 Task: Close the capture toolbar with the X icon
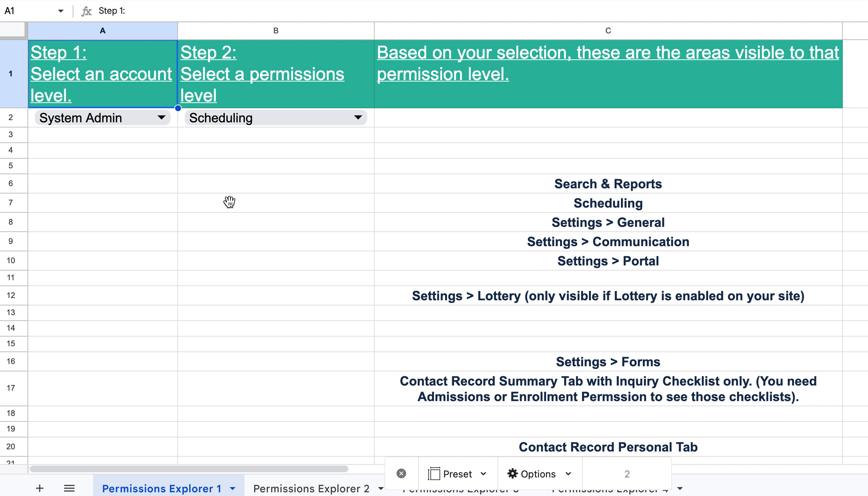coord(401,473)
